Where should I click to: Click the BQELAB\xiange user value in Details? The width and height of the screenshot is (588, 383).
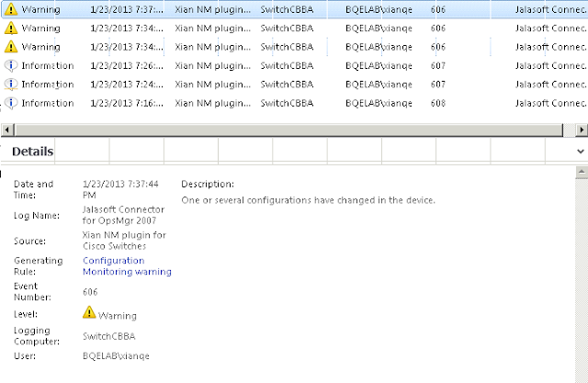(x=116, y=355)
